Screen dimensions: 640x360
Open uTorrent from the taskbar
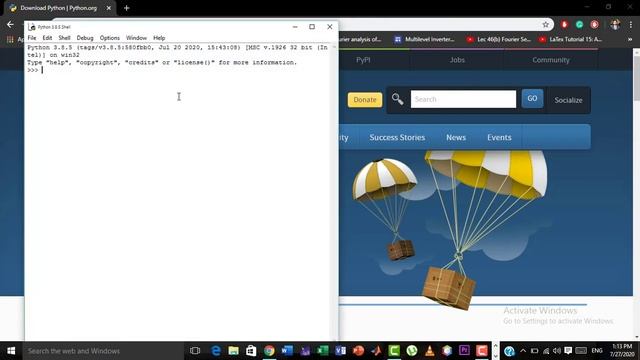click(412, 351)
